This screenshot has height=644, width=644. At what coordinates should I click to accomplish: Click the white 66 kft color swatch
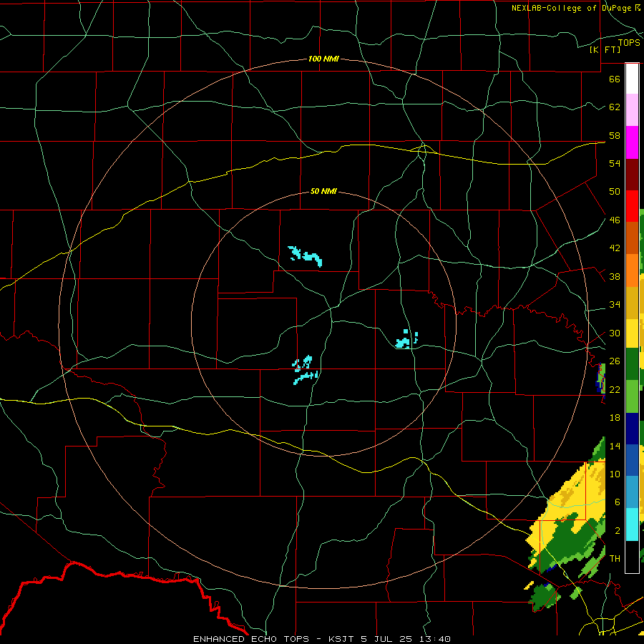632,79
